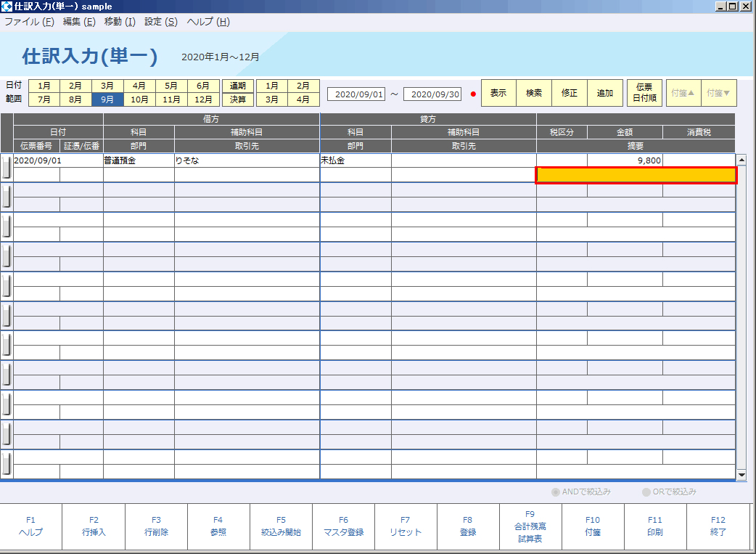Click the F3 行削除 function button
This screenshot has height=554, width=756.
(156, 526)
